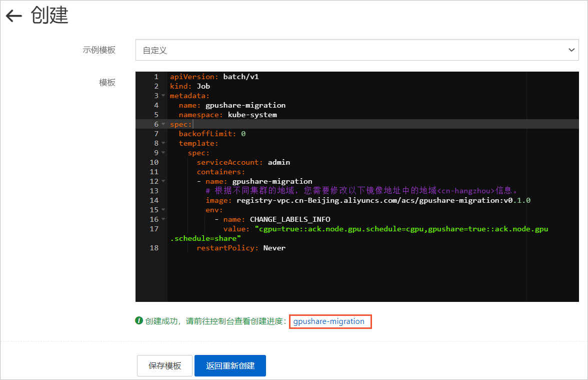Collapse the container name fold at line 12
The image size is (588, 380).
pos(163,181)
